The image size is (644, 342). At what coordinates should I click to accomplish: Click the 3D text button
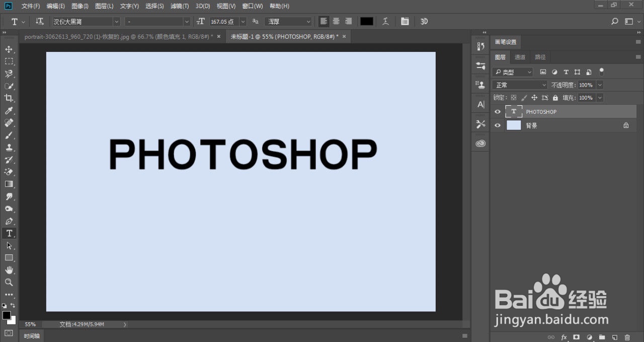(x=424, y=21)
